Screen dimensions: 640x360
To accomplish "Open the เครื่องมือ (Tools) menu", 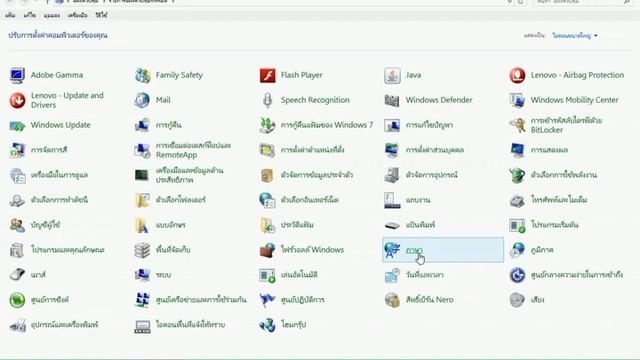I will coord(78,15).
